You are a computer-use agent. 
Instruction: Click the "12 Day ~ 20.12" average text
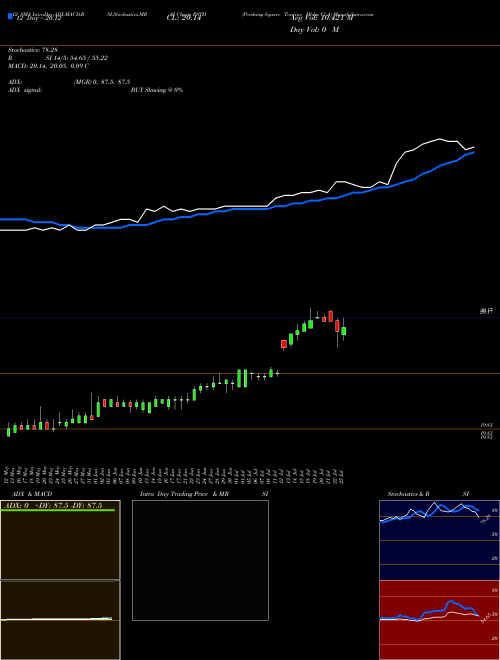point(37,18)
